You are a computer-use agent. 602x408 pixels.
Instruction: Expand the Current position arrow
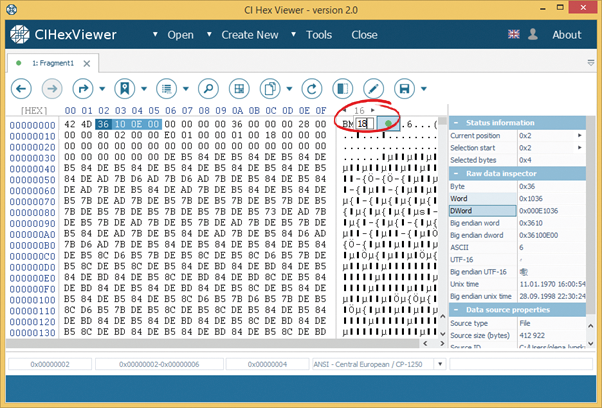pyautogui.click(x=580, y=135)
